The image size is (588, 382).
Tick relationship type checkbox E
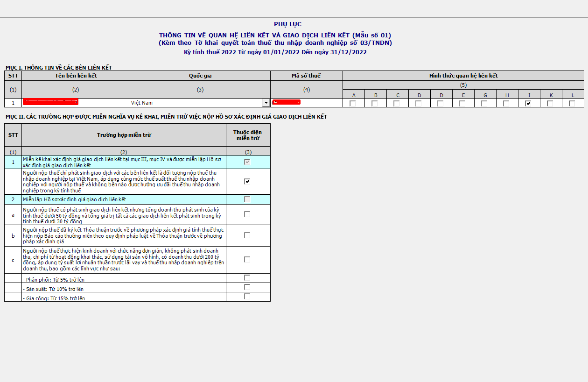[462, 104]
